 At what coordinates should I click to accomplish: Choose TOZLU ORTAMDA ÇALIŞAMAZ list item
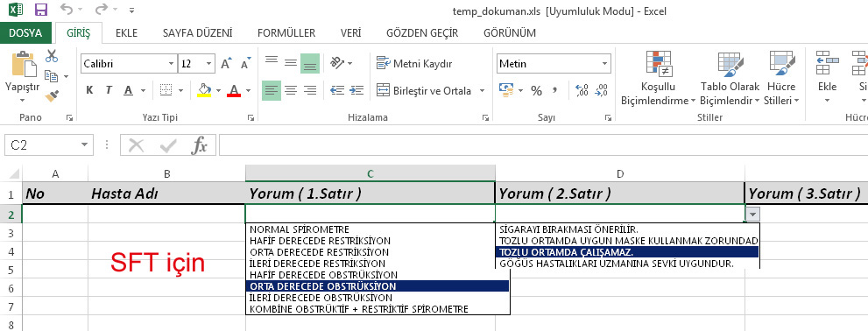(x=626, y=252)
